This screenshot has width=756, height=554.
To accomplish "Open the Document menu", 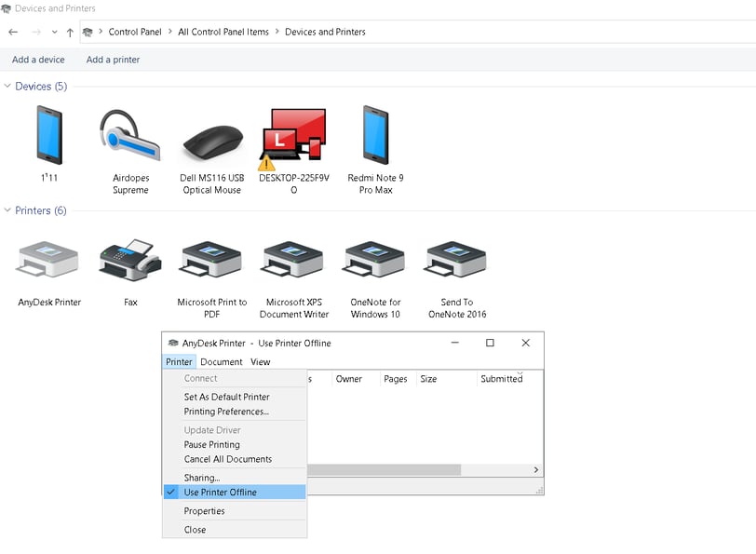I will 222,361.
